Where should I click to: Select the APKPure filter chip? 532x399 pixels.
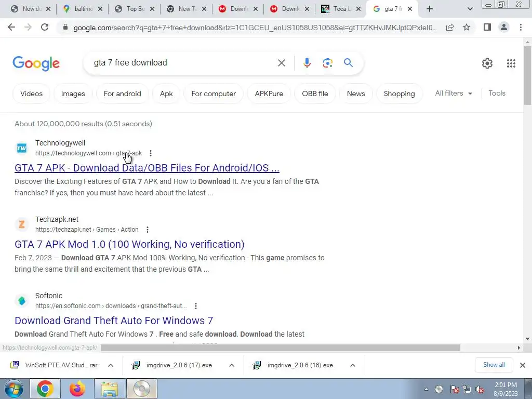269,94
